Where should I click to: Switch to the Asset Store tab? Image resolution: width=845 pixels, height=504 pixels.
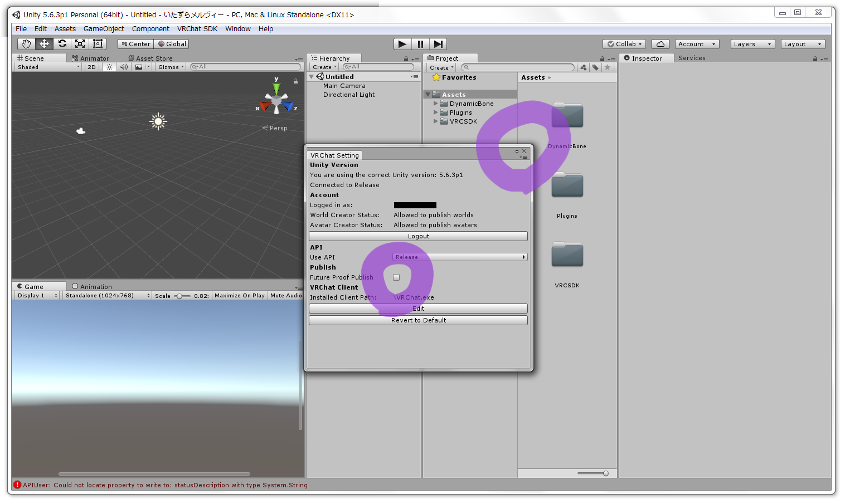[150, 58]
